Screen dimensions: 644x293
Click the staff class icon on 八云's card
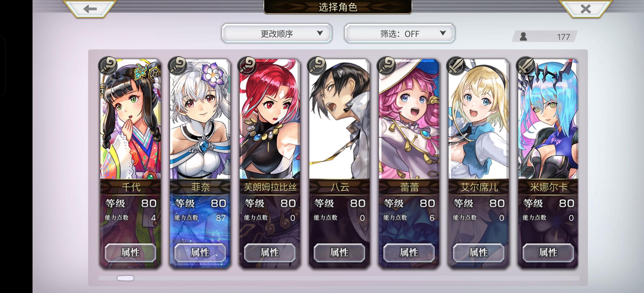tap(317, 66)
